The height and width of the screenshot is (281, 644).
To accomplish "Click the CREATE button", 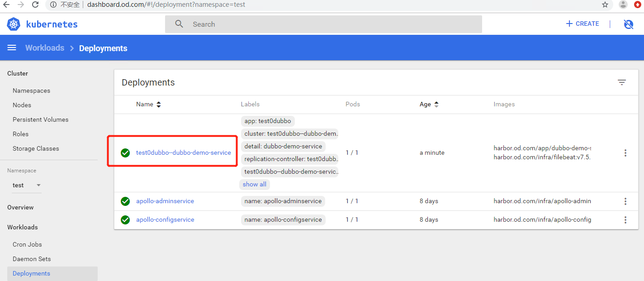I will (x=582, y=24).
